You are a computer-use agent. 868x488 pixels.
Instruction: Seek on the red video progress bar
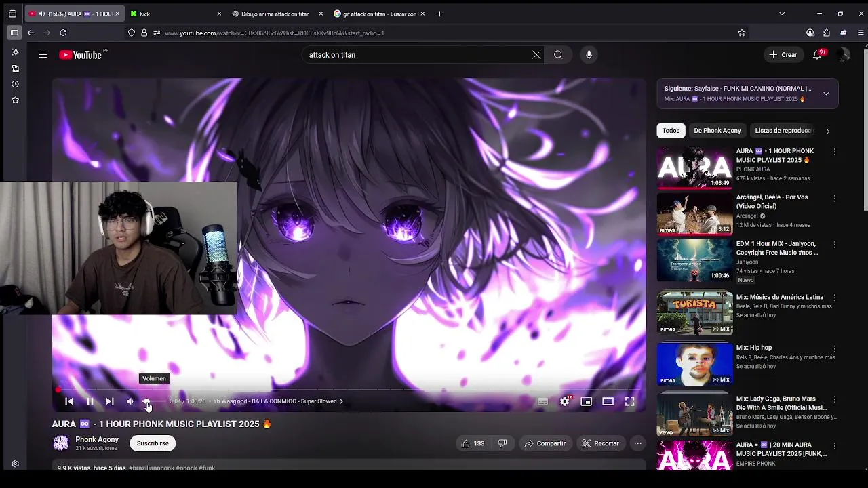349,390
